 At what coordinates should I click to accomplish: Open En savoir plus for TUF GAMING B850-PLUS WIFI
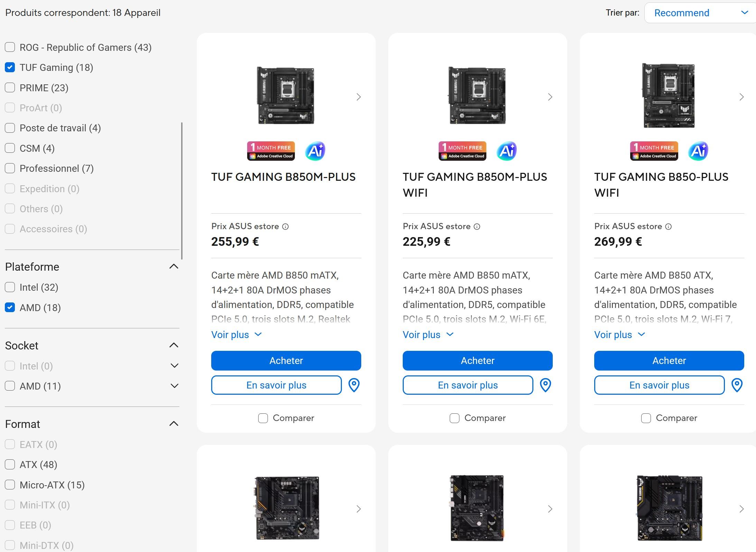click(659, 385)
